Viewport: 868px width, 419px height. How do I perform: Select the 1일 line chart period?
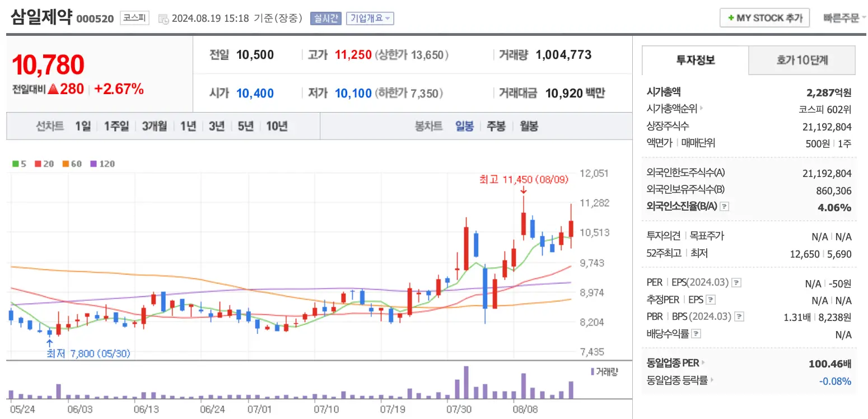point(83,126)
